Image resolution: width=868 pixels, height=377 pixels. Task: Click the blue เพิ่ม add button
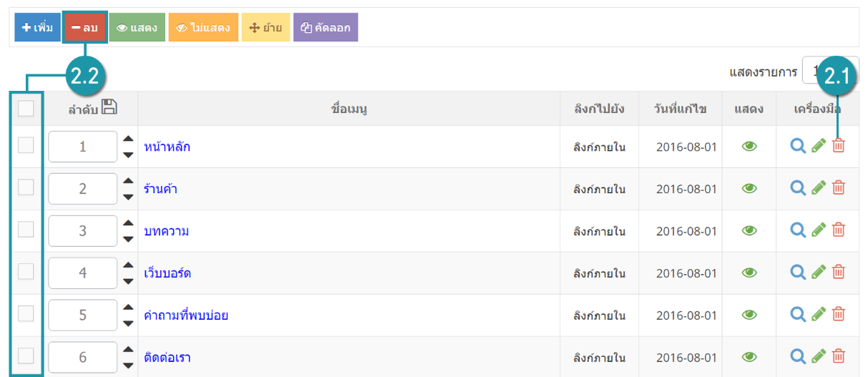tap(38, 28)
